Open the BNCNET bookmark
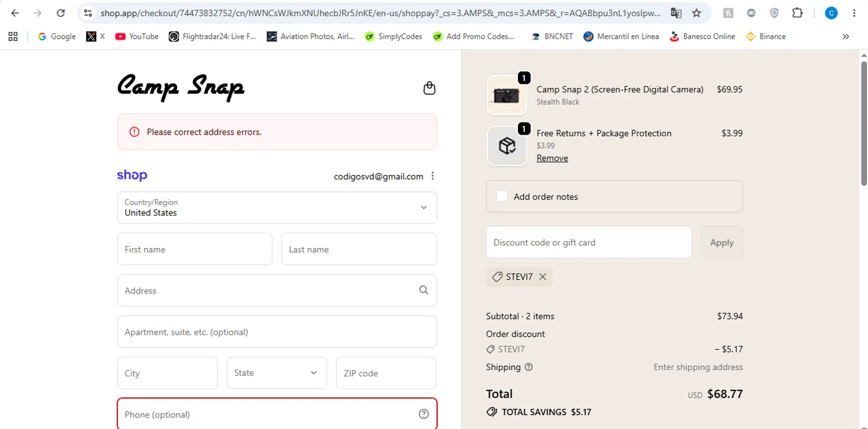Screen dimensions: 868x429 (552, 36)
